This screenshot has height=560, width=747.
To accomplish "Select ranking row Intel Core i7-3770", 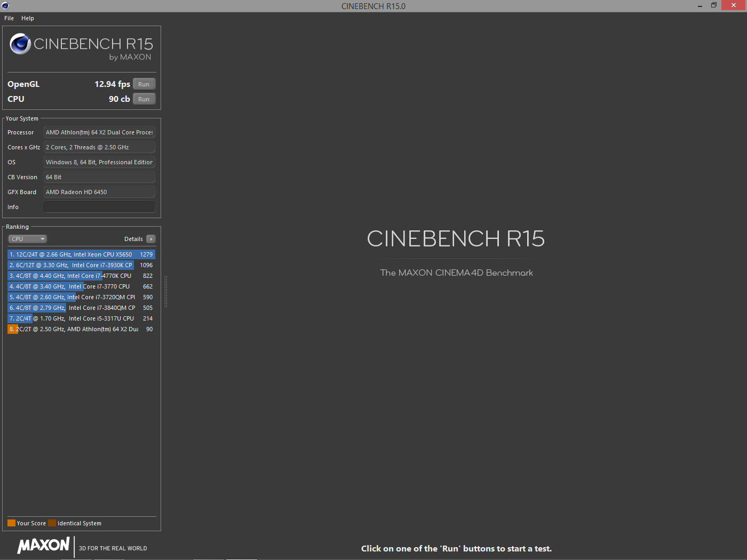I will tap(81, 286).
